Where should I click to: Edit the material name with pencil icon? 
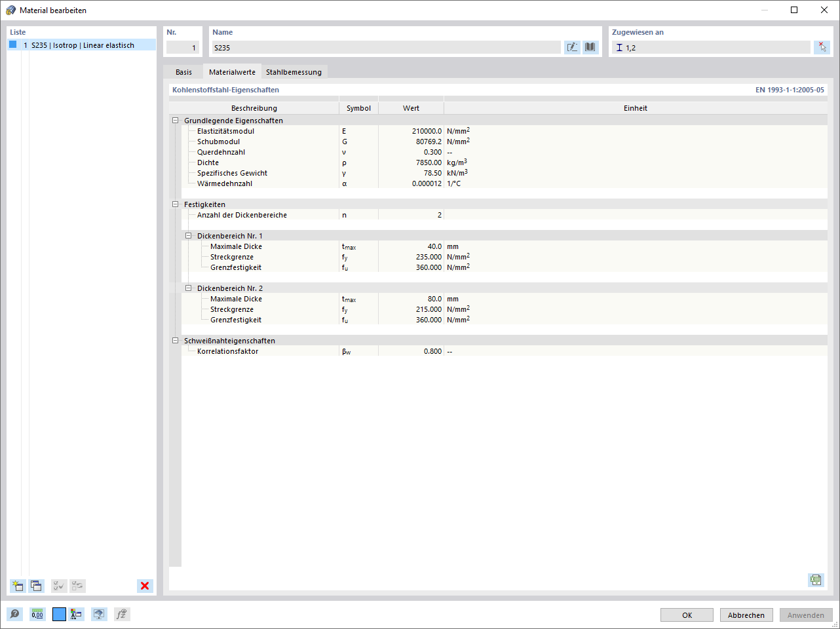point(572,47)
